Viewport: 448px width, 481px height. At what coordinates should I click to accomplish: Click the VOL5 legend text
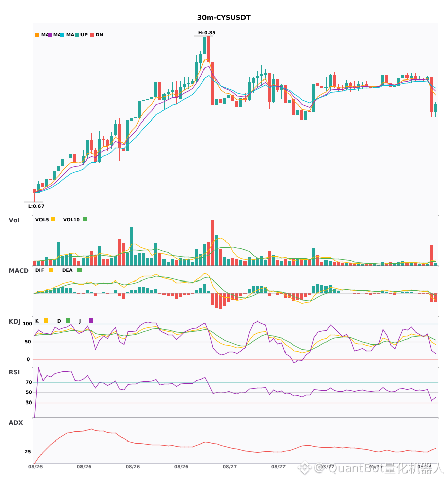pos(42,220)
